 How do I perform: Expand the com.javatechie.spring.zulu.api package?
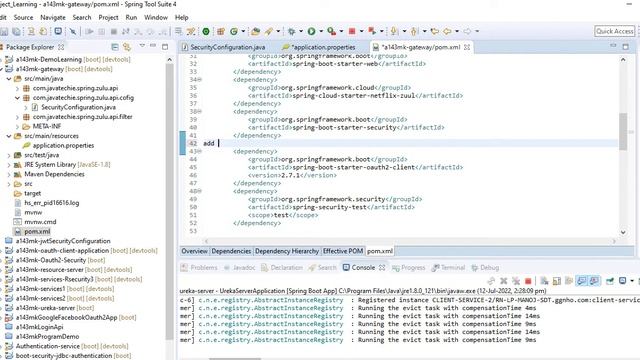[x=17, y=88]
